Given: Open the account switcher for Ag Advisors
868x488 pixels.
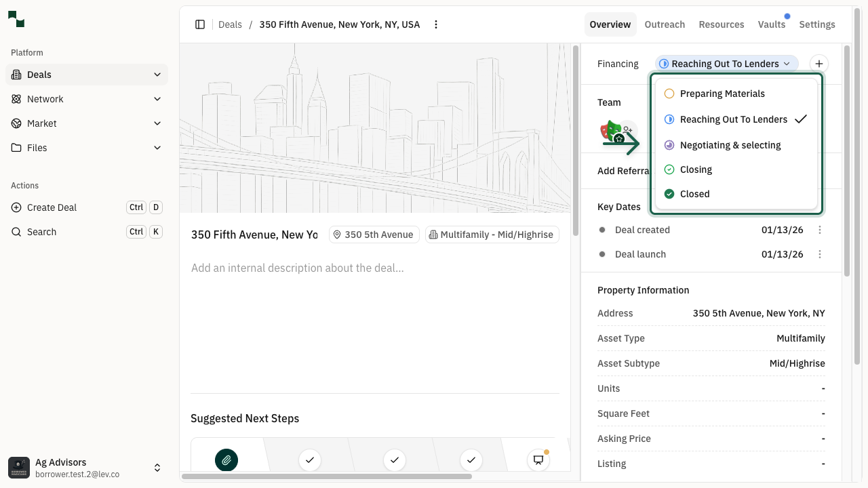Looking at the screenshot, I should (x=157, y=468).
